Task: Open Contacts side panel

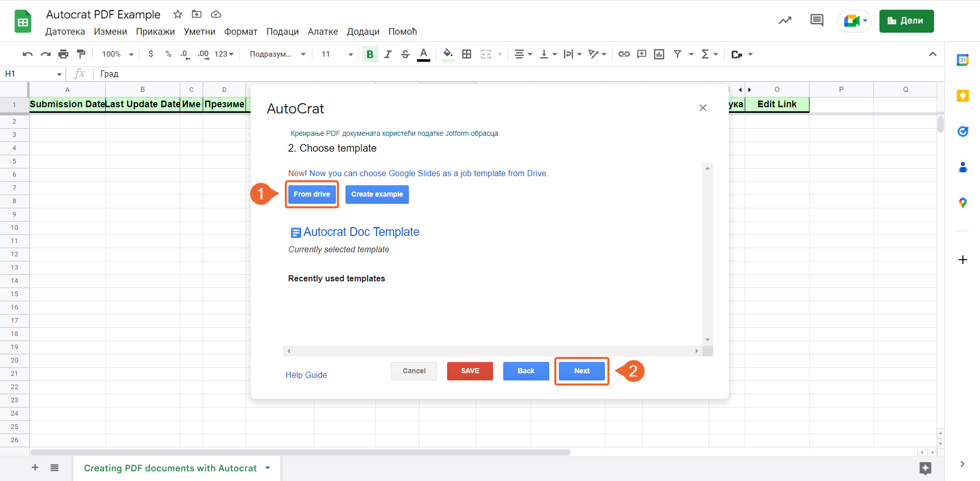Action: pos(963,167)
